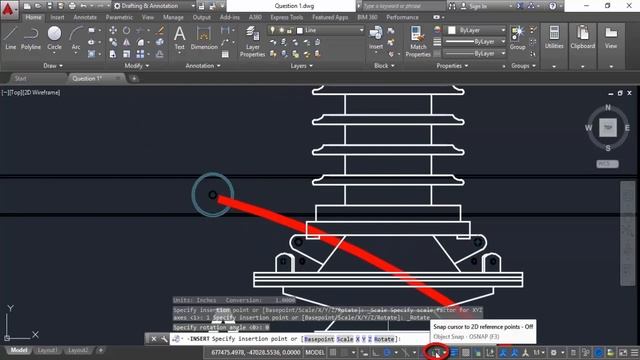
Task: Expand the Properties panel
Action: coord(452,66)
